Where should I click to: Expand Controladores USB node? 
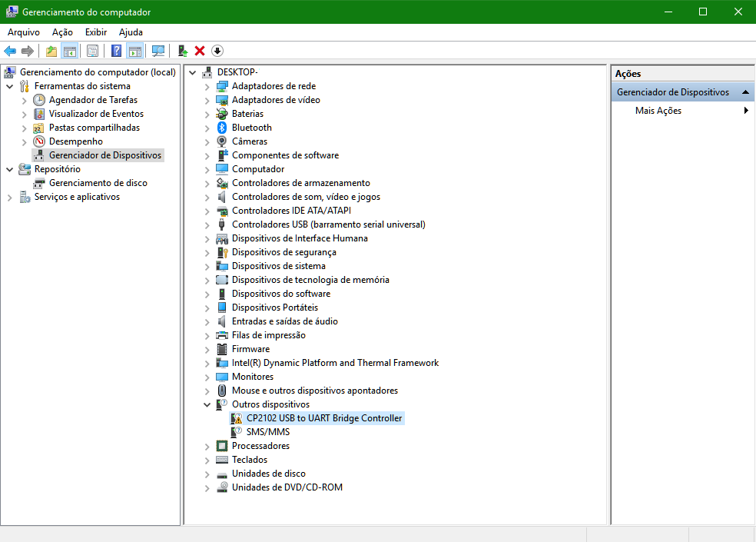(207, 225)
